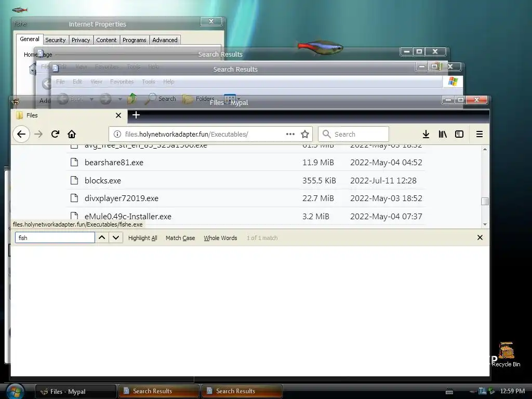Click the Up folder icon in Search Results
Image resolution: width=532 pixels, height=399 pixels.
click(x=131, y=99)
